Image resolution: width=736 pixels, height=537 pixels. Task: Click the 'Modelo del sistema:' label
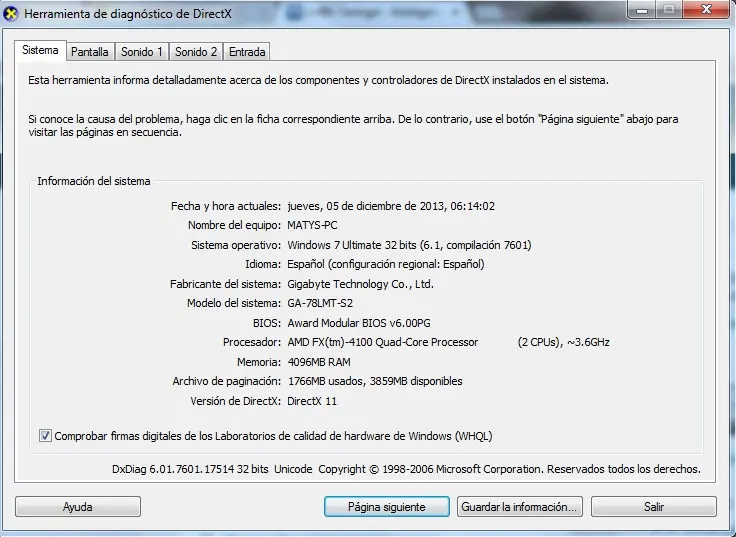point(234,303)
